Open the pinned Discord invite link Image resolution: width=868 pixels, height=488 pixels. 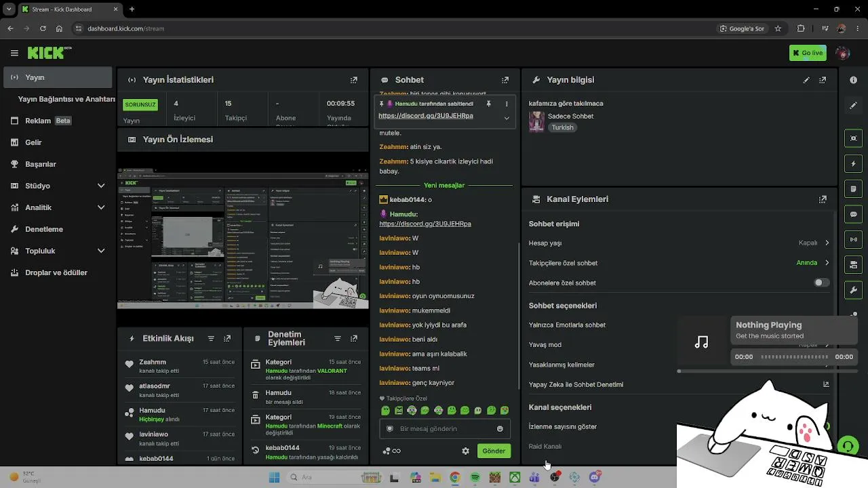pos(426,116)
